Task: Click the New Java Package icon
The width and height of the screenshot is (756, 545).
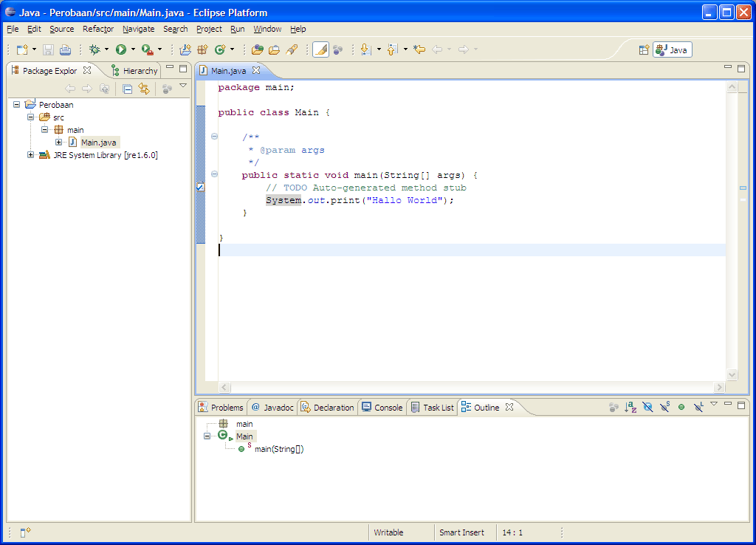Action: coord(202,49)
